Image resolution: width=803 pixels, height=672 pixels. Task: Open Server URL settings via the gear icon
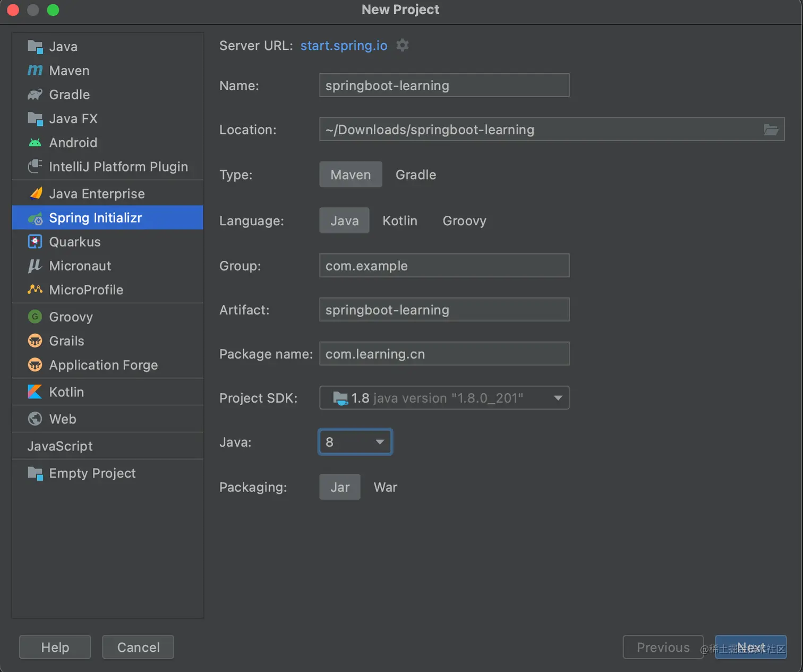coord(403,45)
